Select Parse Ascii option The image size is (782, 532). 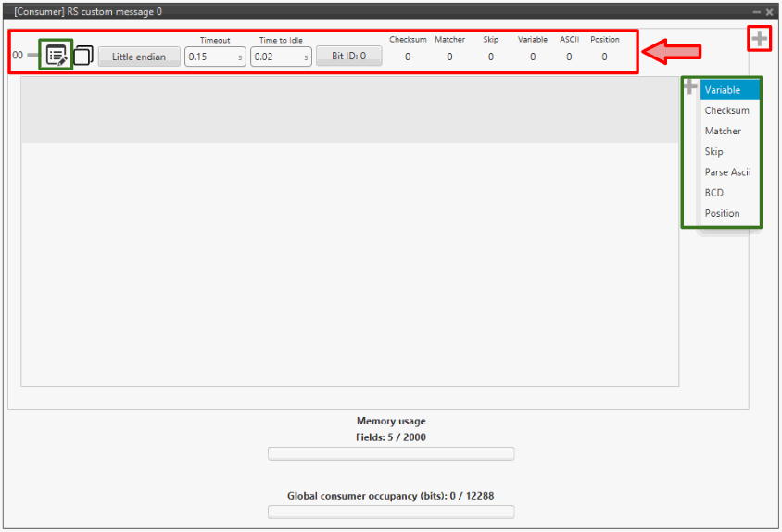[x=727, y=172]
